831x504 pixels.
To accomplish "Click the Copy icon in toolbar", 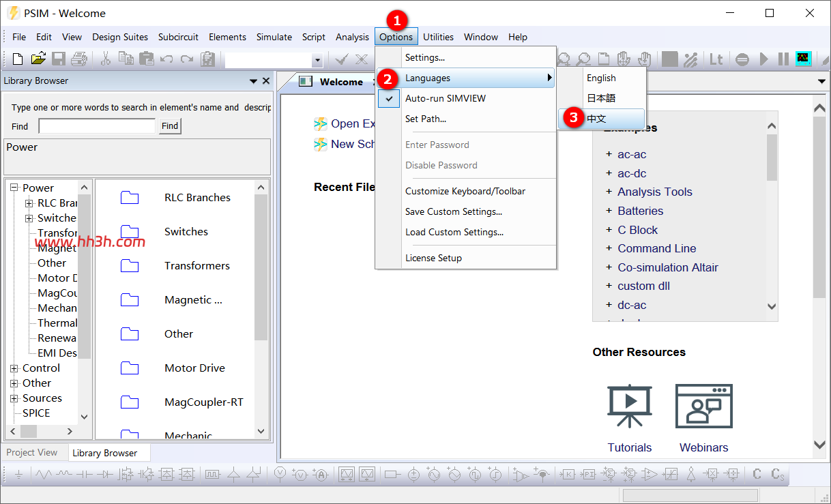I will click(x=126, y=59).
